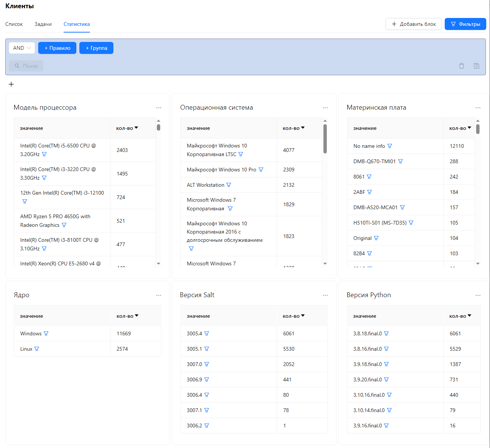
Task: Open options menu for Модель процессора block
Action: pos(159,108)
